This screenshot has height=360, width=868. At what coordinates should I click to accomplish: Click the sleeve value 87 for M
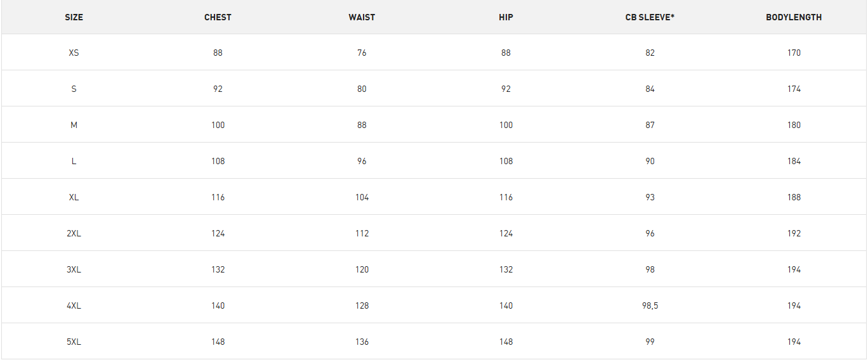coord(650,125)
